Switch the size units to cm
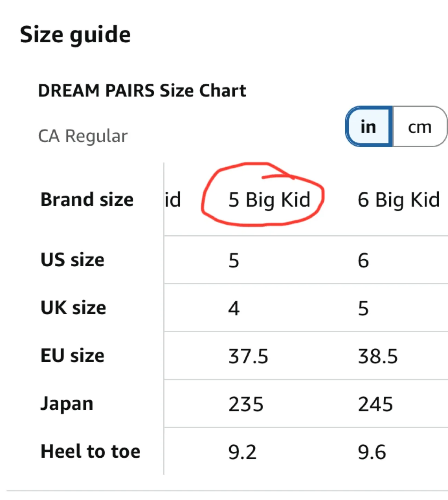 click(420, 127)
